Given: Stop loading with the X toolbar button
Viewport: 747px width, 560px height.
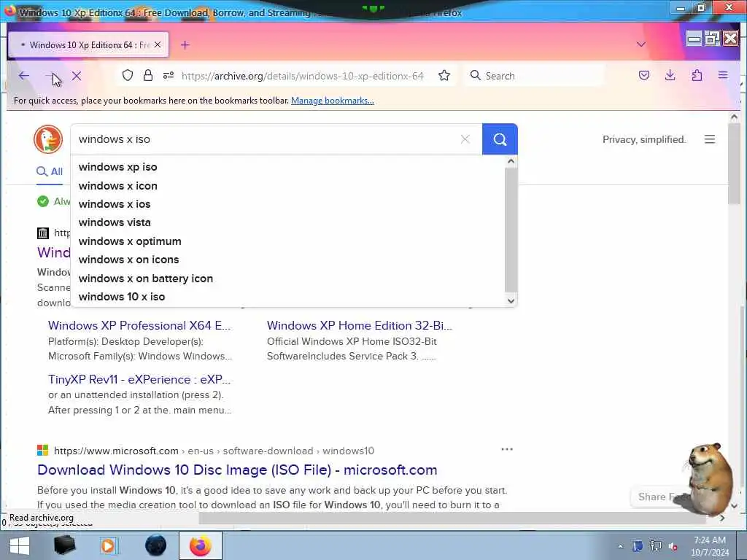Looking at the screenshot, I should click(x=76, y=76).
